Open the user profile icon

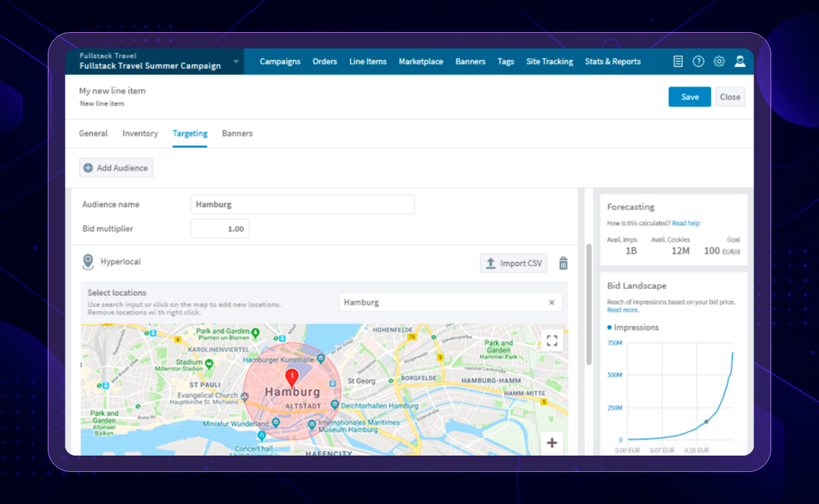(740, 61)
